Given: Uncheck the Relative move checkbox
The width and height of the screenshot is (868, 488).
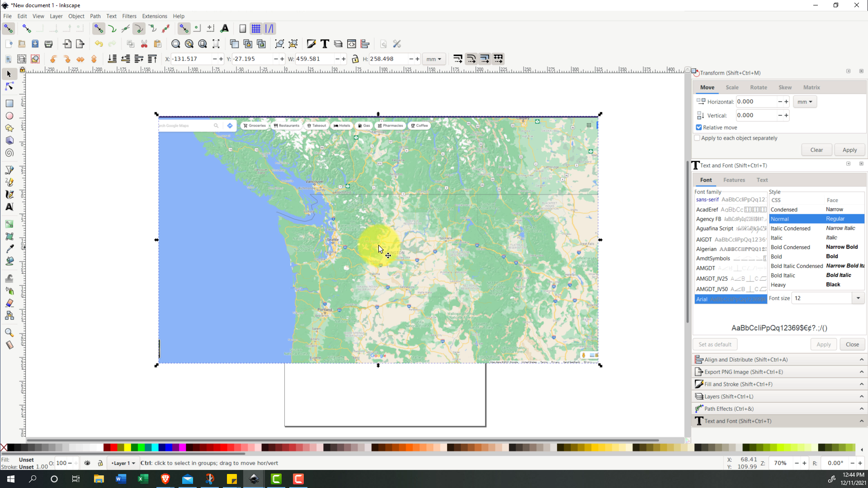Looking at the screenshot, I should (699, 127).
